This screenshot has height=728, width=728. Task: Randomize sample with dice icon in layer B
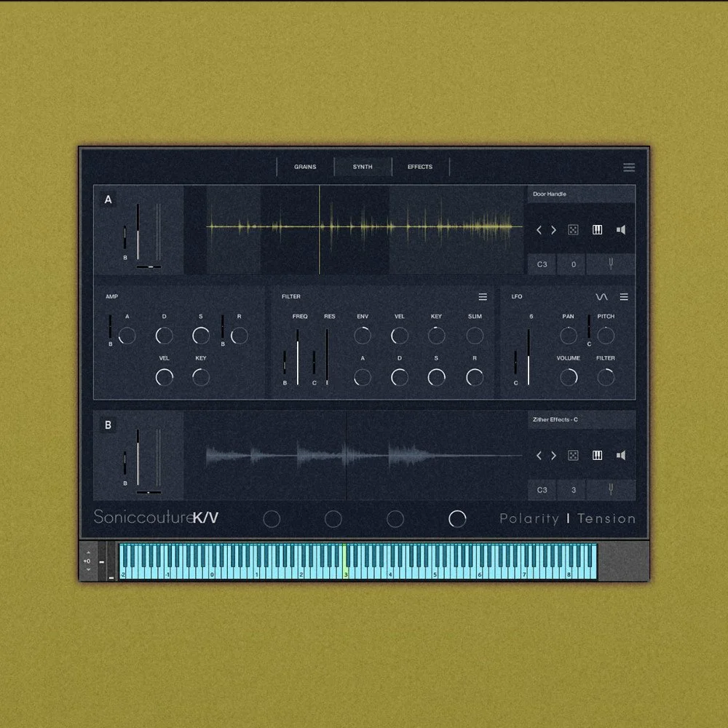point(574,456)
